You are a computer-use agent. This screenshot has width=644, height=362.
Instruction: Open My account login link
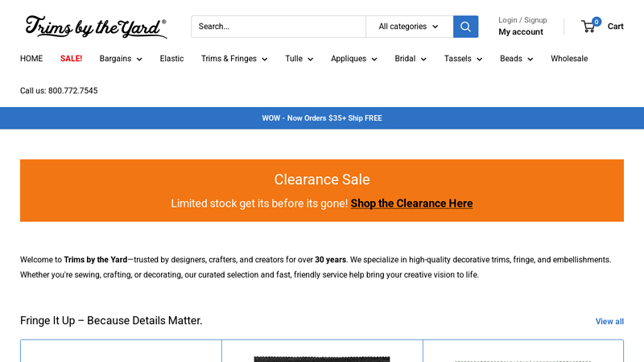point(520,32)
